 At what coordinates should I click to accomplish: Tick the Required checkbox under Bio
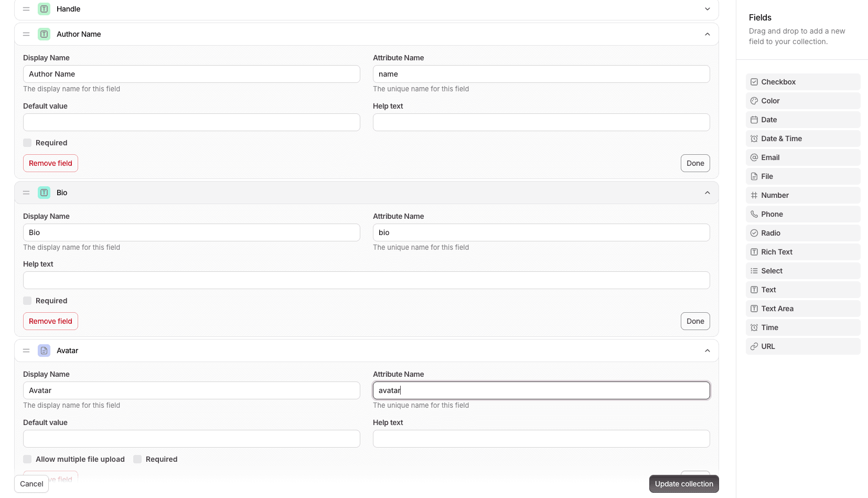coord(27,301)
